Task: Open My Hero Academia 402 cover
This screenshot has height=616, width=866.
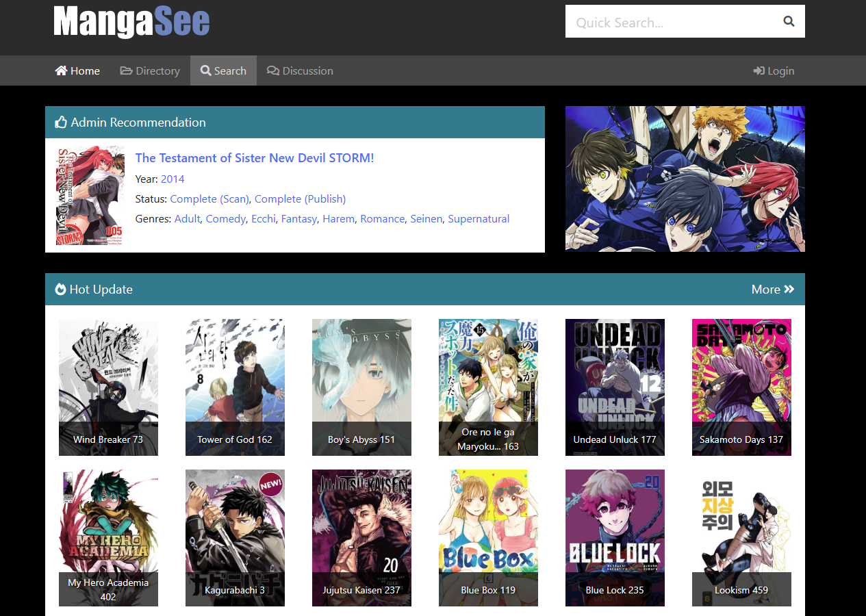Action: (108, 538)
